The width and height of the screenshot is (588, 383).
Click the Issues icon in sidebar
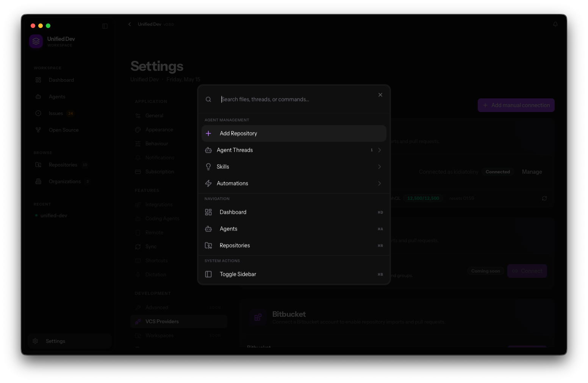coord(38,114)
